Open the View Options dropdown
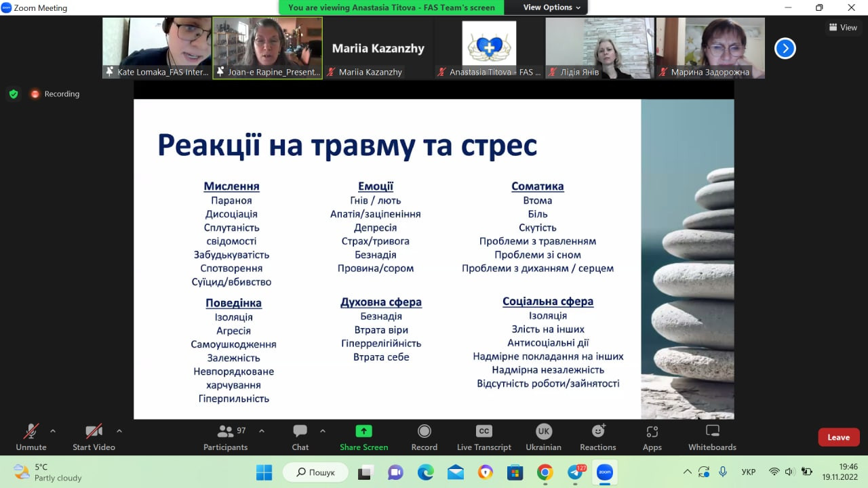 pyautogui.click(x=551, y=7)
